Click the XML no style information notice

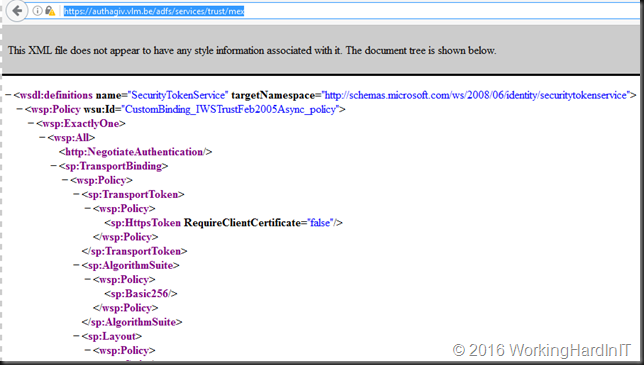click(252, 51)
